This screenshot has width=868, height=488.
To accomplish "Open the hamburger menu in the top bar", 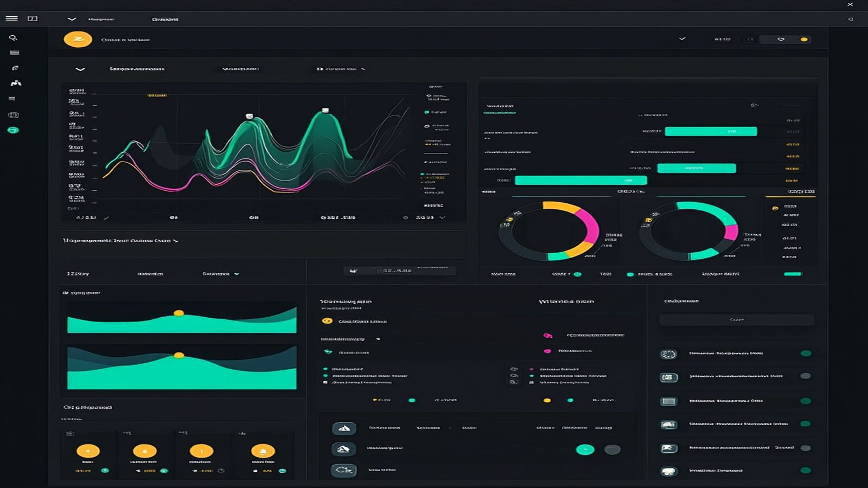I will coord(11,18).
